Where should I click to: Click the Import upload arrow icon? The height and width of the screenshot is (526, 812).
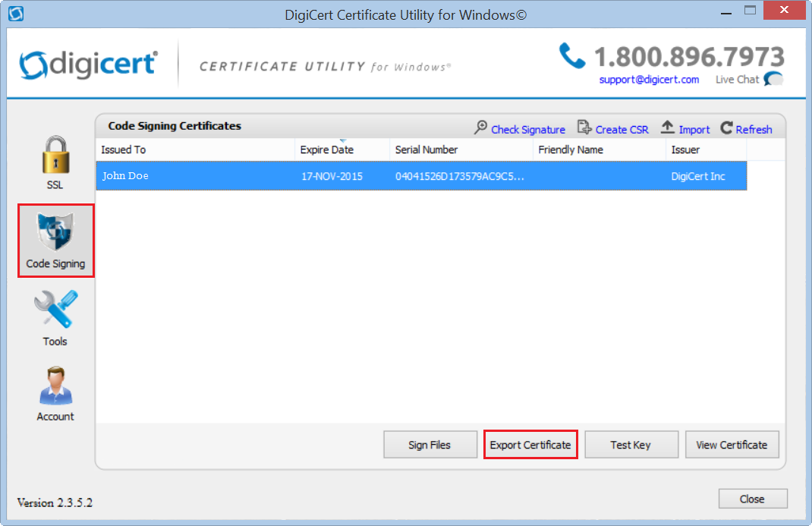[668, 128]
